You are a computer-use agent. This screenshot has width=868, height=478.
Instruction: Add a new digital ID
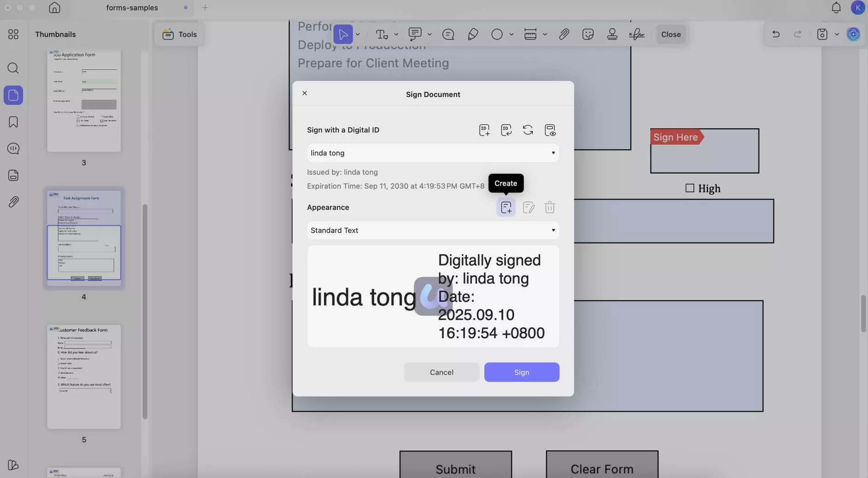484,130
